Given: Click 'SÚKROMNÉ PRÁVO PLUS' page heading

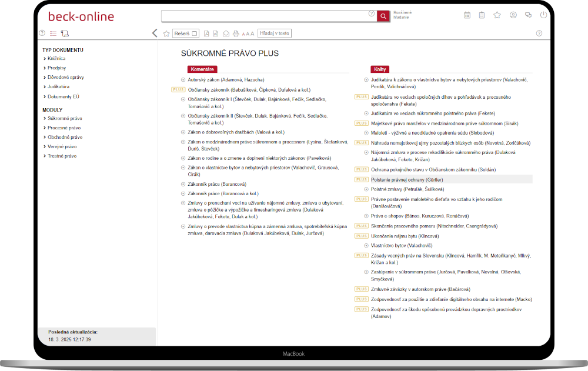Looking at the screenshot, I should 229,54.
